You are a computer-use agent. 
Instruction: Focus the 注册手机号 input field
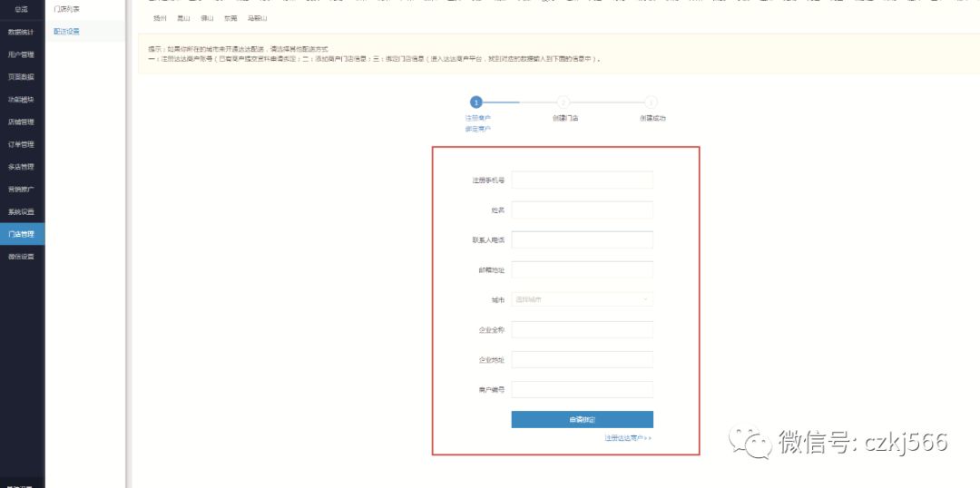click(x=582, y=180)
